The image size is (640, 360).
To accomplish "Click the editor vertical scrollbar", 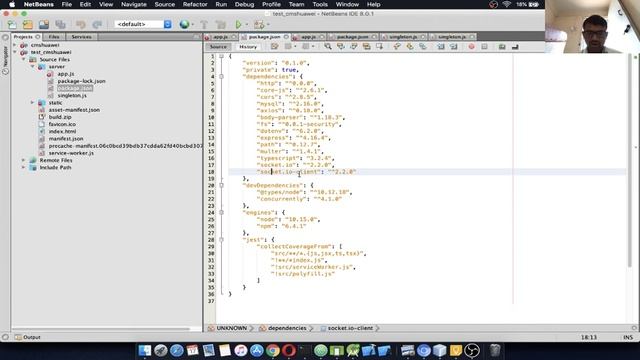I will pyautogui.click(x=630, y=161).
